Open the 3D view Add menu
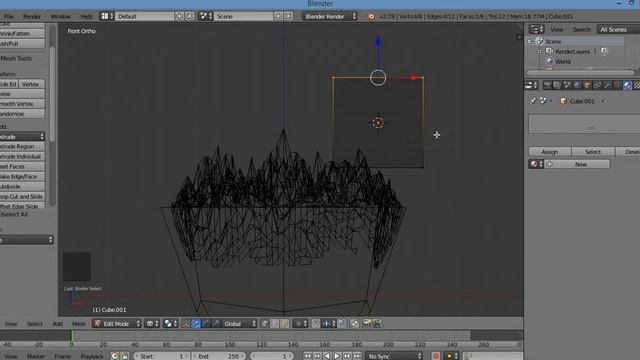This screenshot has height=360, width=640. (x=58, y=324)
